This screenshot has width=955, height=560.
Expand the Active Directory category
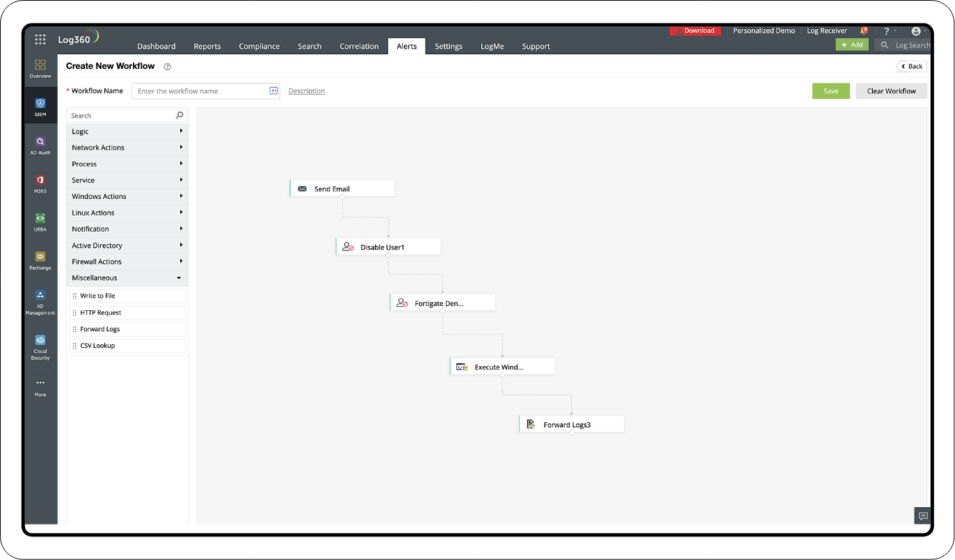tap(127, 246)
